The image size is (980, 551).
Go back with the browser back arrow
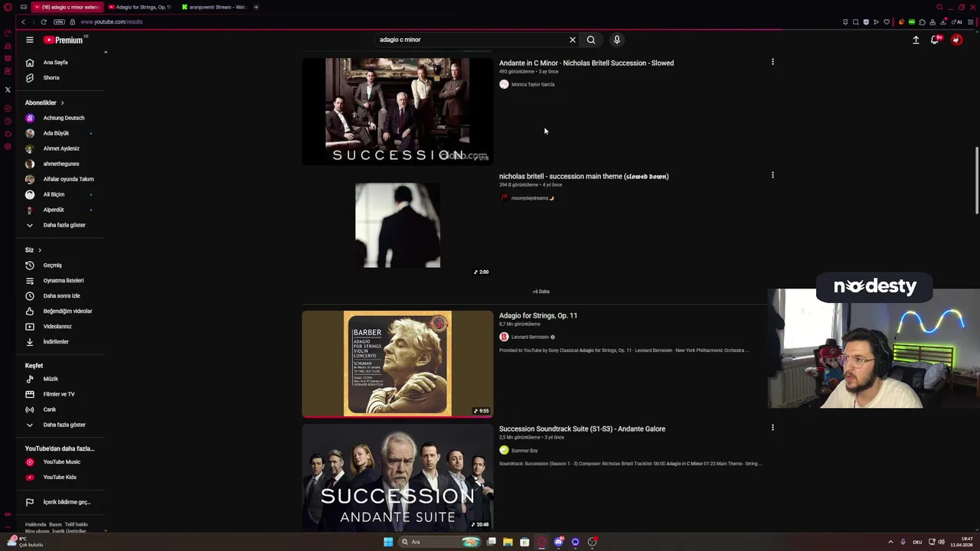(23, 21)
